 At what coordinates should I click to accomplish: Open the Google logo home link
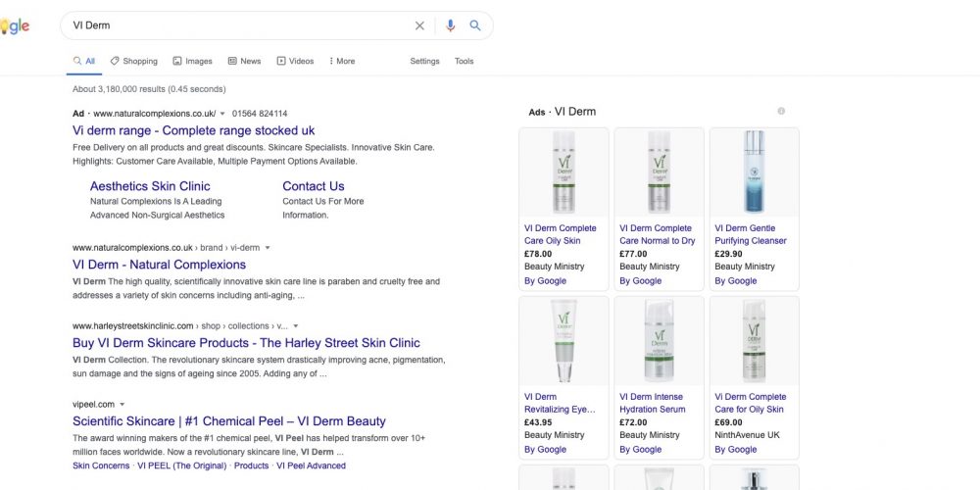pyautogui.click(x=15, y=26)
